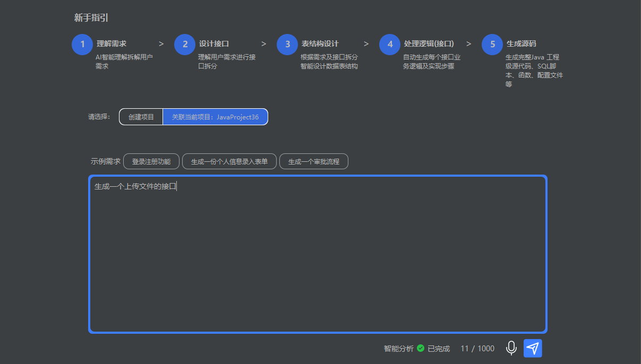Click the green check icon beside 已完成
Viewport: 641px width, 364px height.
click(421, 349)
